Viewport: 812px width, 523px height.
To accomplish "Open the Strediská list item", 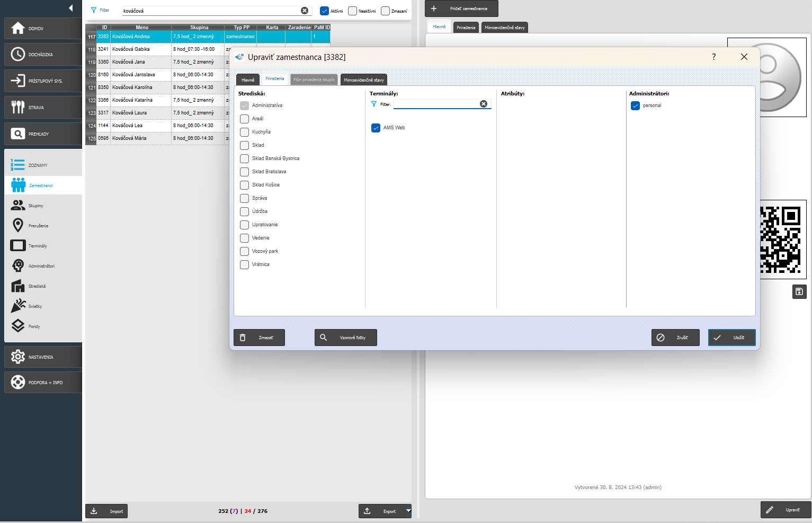I will [x=37, y=286].
